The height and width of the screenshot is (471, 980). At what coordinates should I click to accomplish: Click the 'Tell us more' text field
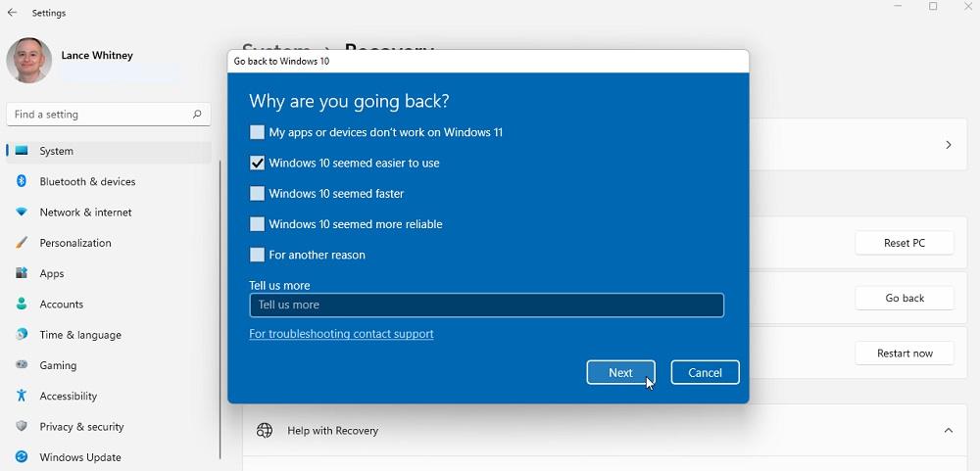click(x=486, y=306)
